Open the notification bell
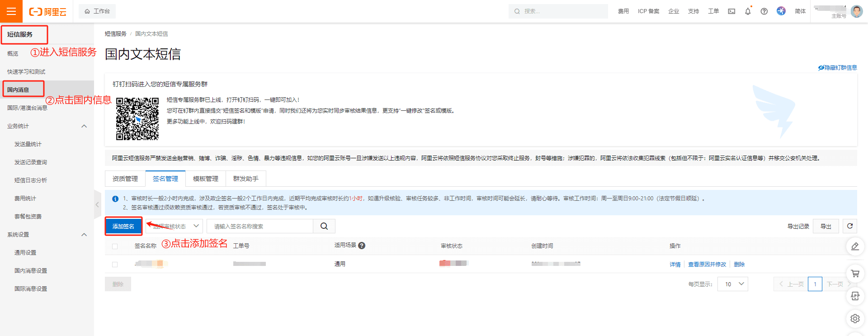This screenshot has height=336, width=868. pyautogui.click(x=748, y=11)
